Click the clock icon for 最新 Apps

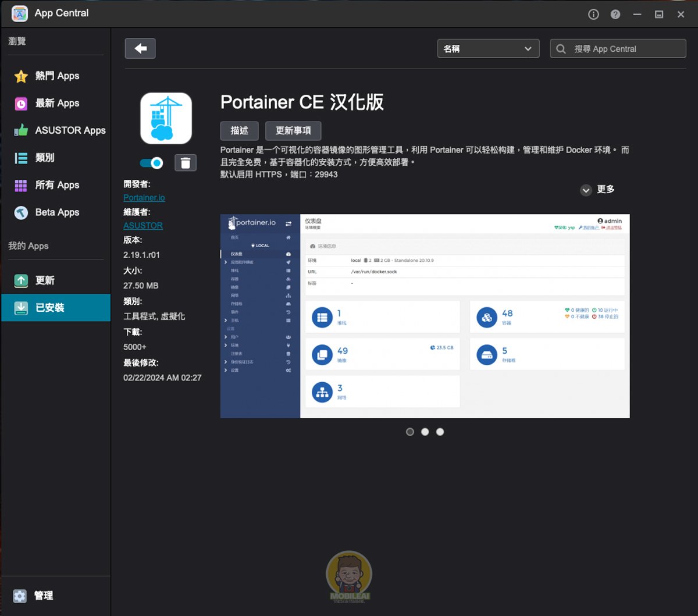click(21, 104)
